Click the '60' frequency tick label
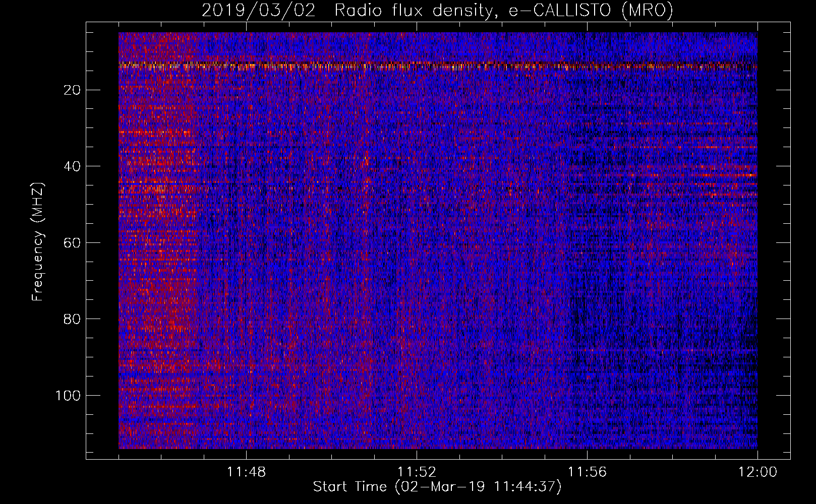 [73, 243]
